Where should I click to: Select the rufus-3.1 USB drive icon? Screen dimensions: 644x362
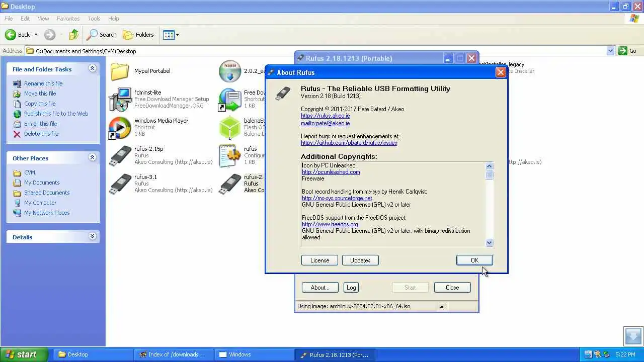[x=120, y=184]
